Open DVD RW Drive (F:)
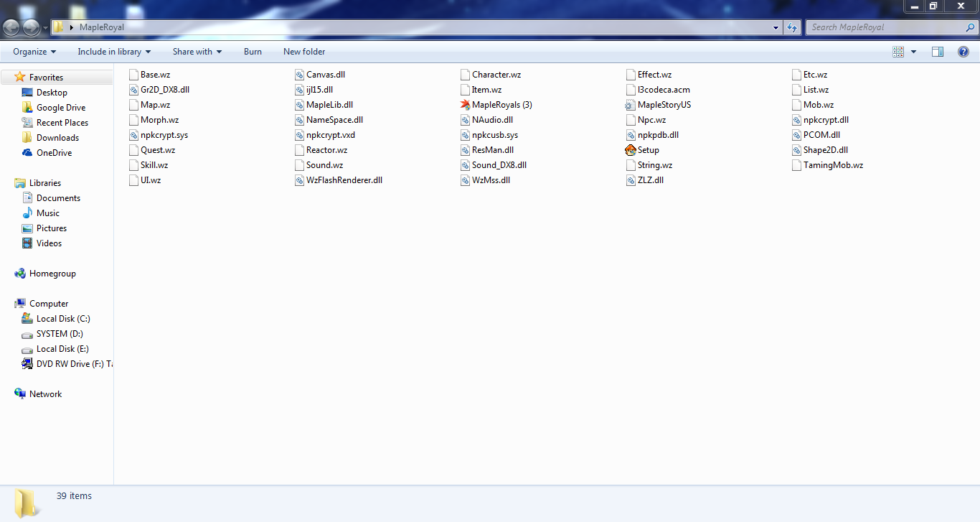This screenshot has width=980, height=522. point(74,364)
